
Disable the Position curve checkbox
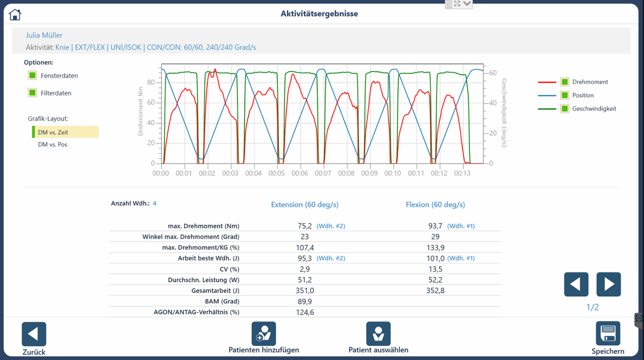click(565, 95)
